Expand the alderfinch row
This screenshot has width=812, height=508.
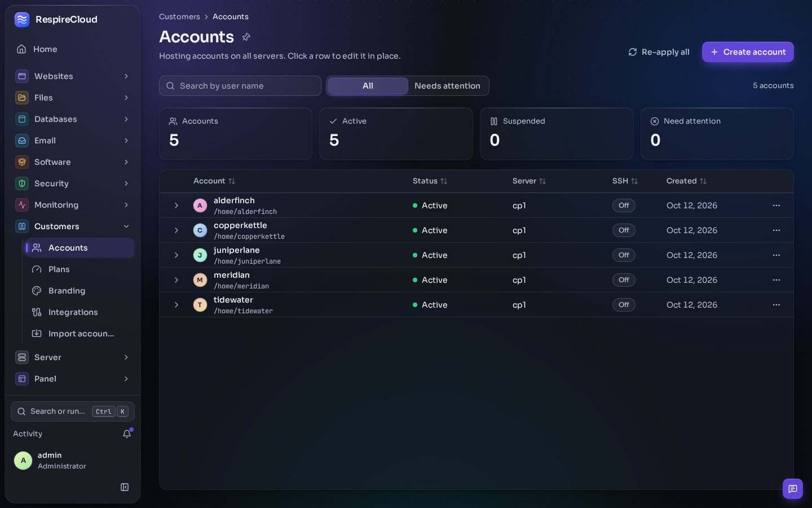(176, 205)
